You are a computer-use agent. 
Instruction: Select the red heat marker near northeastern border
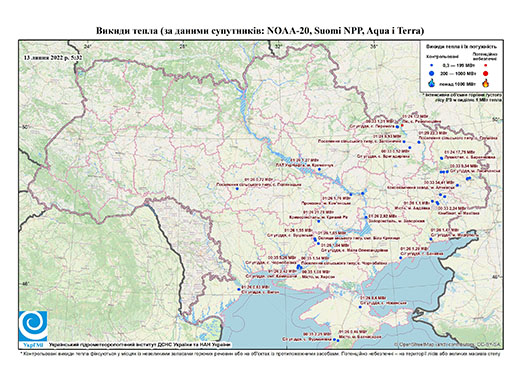[402, 125]
